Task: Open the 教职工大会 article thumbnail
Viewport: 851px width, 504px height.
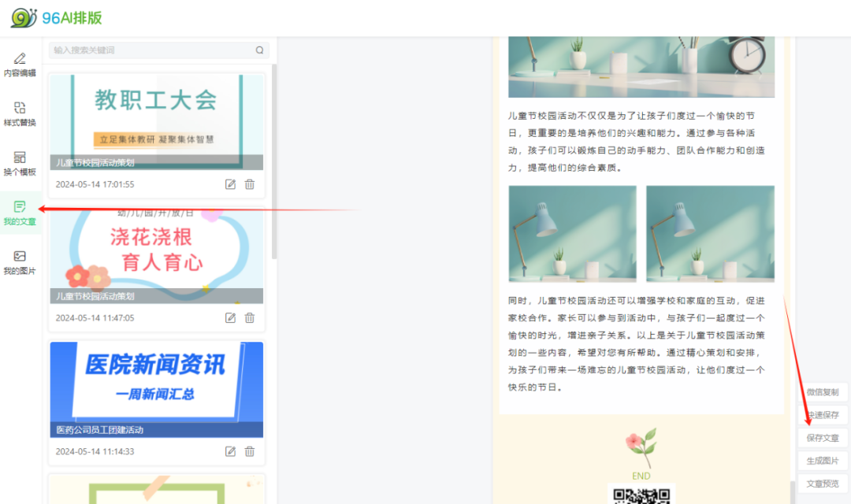Action: [156, 121]
